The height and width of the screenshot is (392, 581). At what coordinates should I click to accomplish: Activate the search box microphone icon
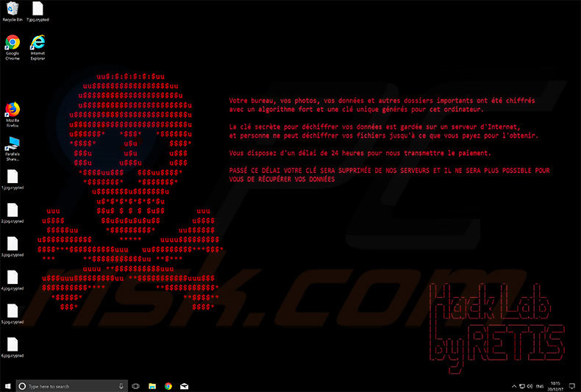121,386
